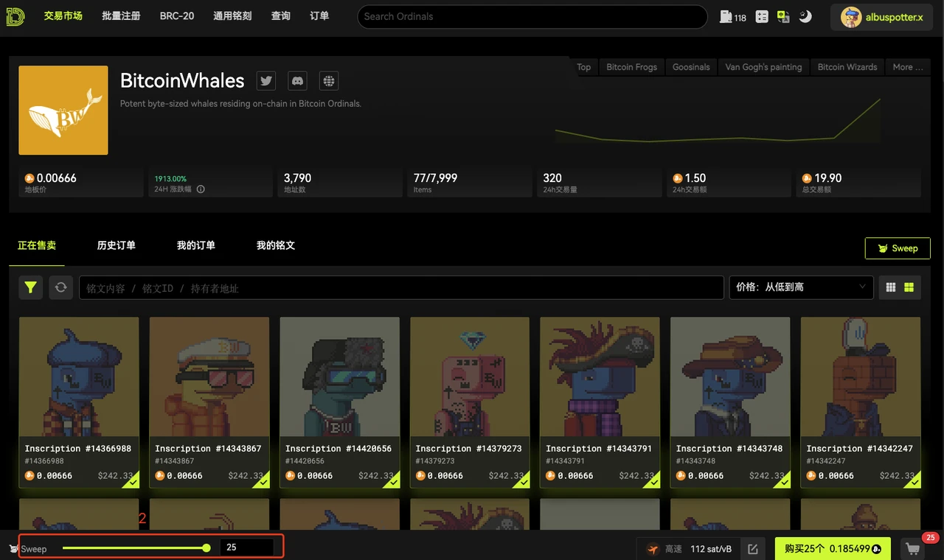
Task: Click the albuspotter.x account name
Action: point(895,17)
